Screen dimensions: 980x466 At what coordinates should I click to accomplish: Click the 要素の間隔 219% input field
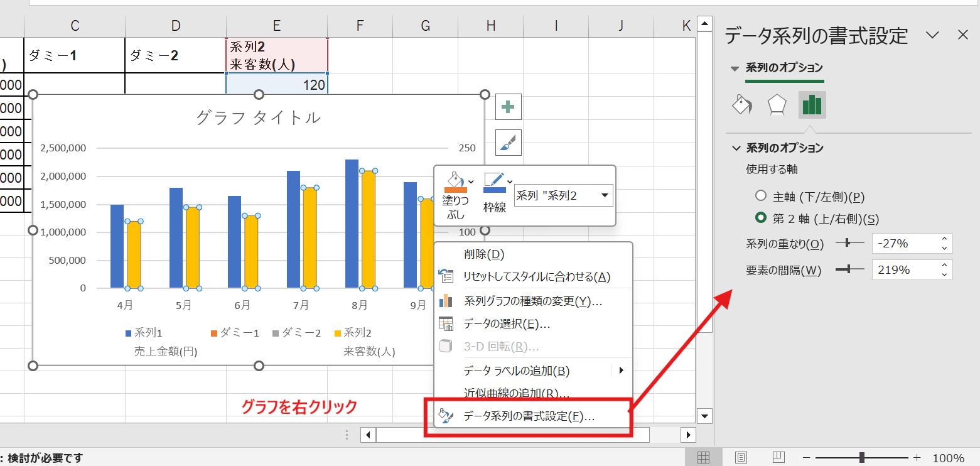904,270
